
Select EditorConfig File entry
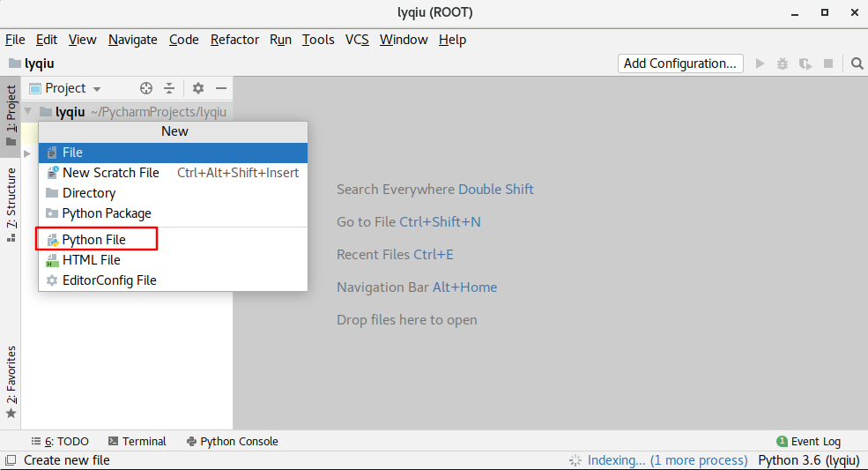(173, 280)
